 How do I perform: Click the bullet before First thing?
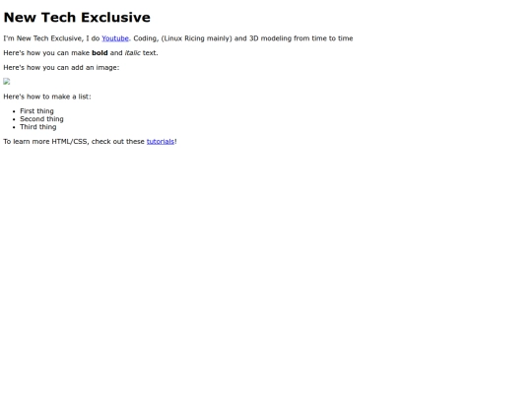click(x=14, y=111)
